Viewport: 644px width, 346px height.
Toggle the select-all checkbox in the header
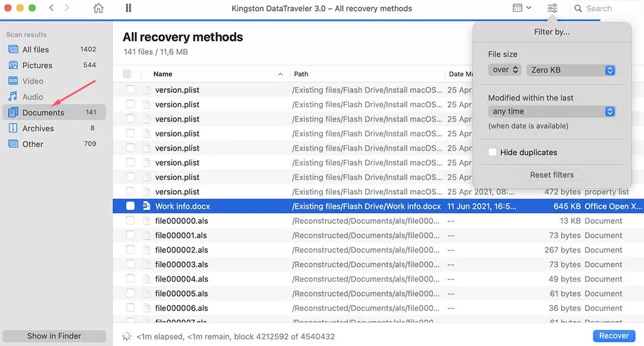pos(127,74)
